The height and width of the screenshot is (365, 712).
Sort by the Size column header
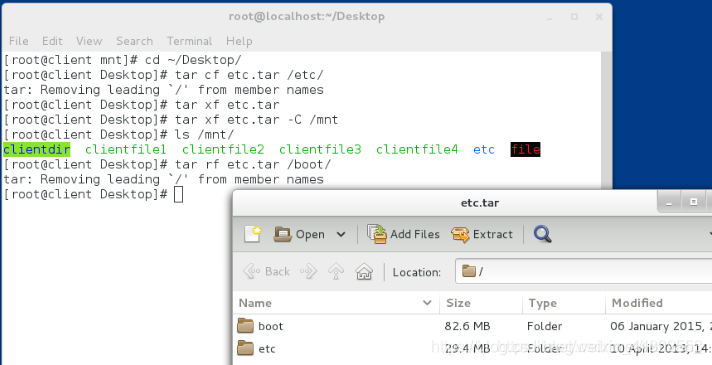click(481, 303)
